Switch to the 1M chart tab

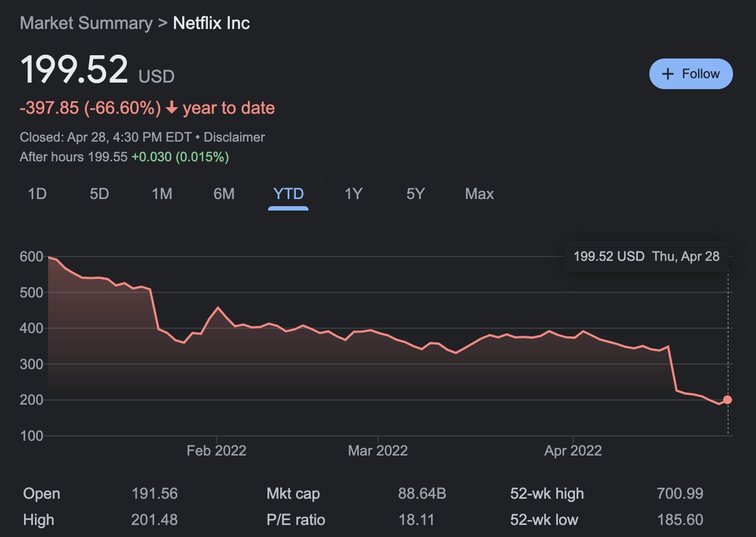tap(162, 194)
